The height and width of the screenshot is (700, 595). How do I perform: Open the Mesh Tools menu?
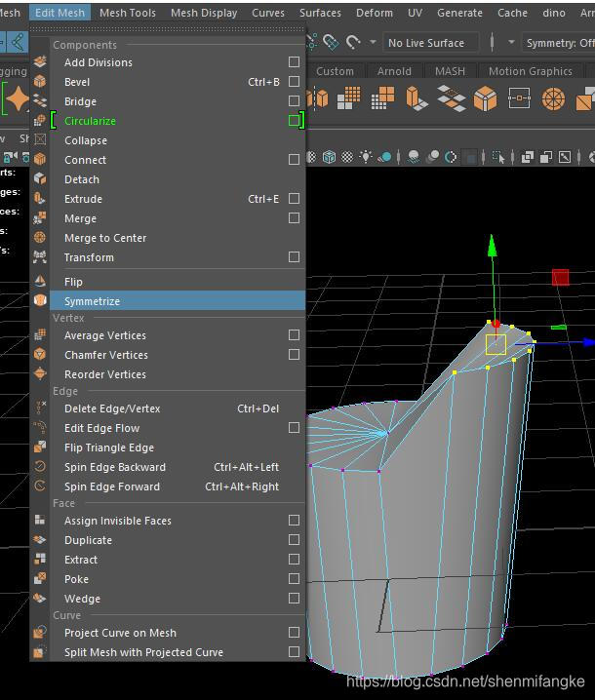pos(128,13)
